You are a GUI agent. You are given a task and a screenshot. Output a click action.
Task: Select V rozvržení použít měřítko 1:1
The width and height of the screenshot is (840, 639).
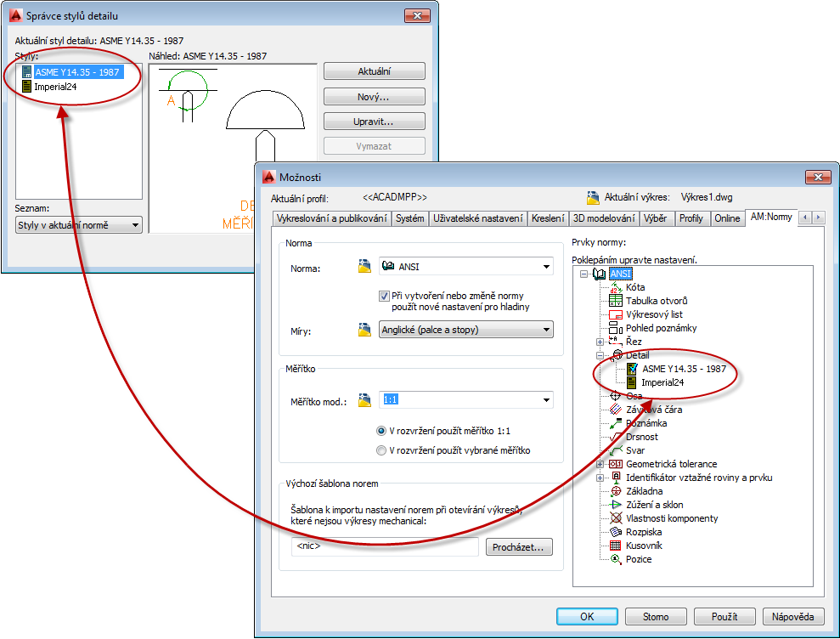[381, 431]
